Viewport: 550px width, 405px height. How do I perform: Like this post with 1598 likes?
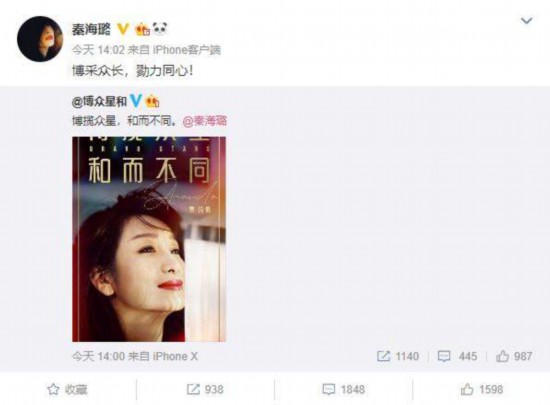482,389
